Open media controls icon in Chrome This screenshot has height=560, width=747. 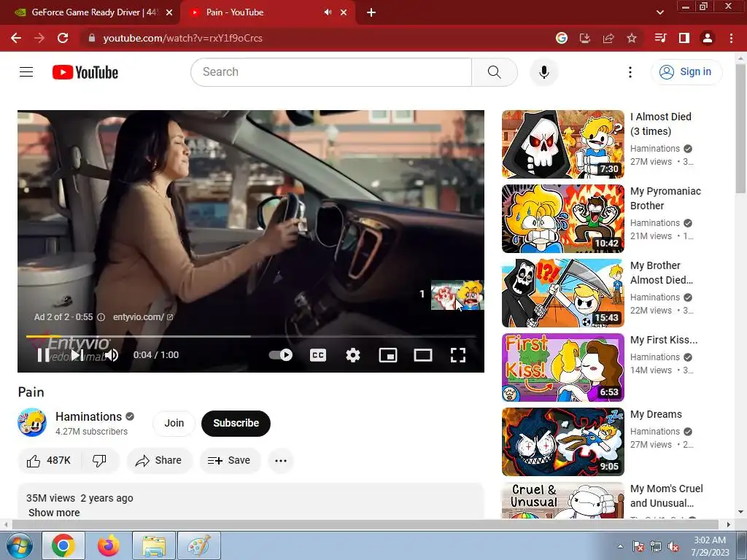(660, 38)
